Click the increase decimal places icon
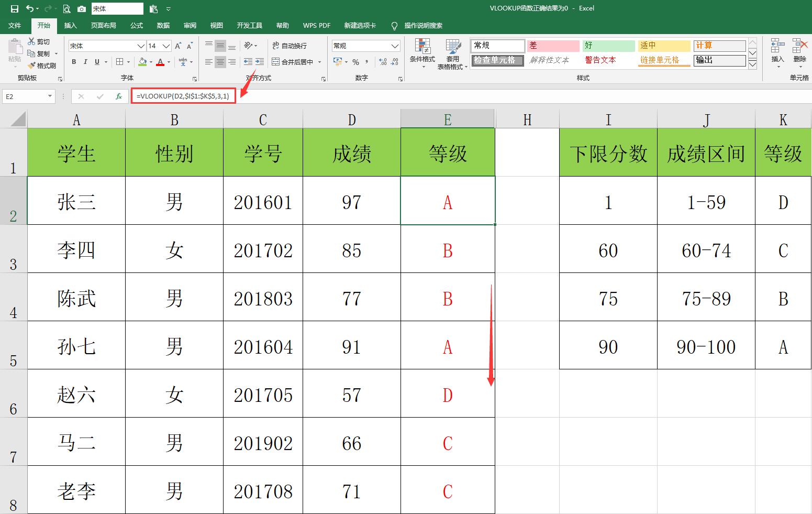812x514 pixels. point(383,62)
